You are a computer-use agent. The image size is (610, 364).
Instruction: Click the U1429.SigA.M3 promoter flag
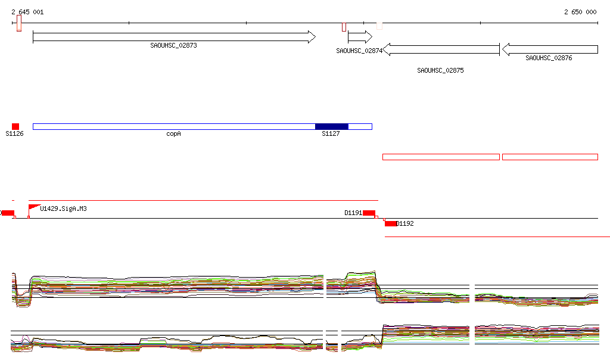tap(34, 207)
